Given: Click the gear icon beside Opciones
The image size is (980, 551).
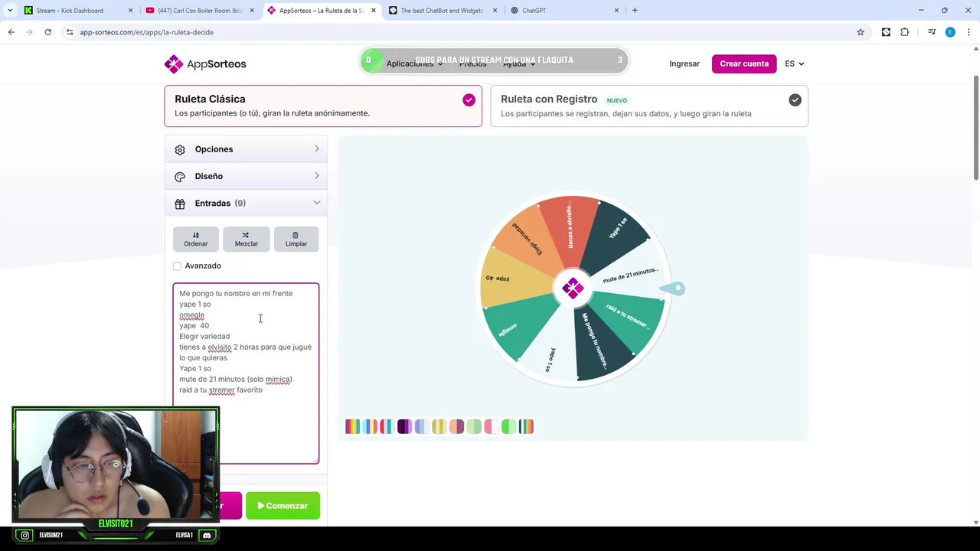Looking at the screenshot, I should (x=180, y=149).
